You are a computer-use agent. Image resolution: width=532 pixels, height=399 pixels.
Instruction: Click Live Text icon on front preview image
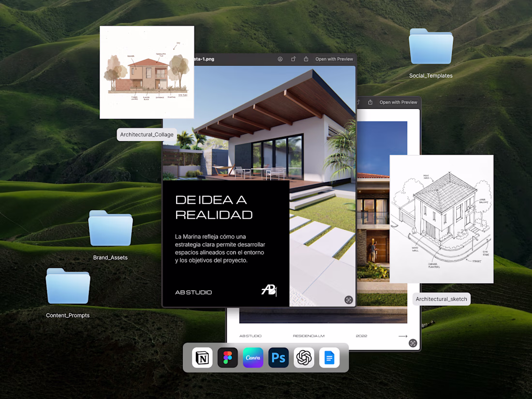click(x=349, y=300)
